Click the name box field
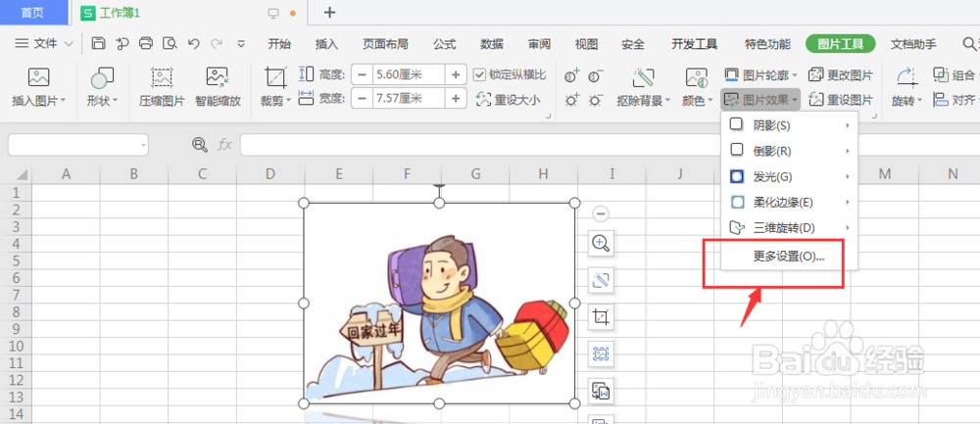 pyautogui.click(x=78, y=145)
